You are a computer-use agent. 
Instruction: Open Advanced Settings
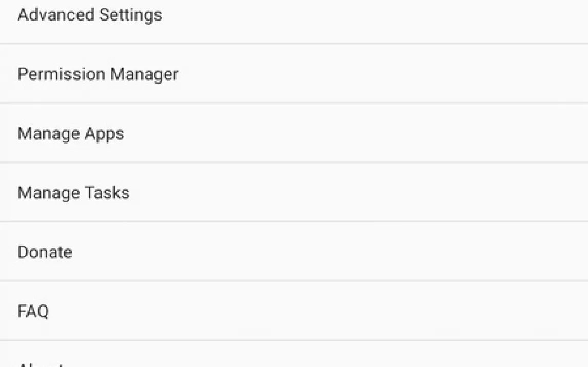pos(90,15)
